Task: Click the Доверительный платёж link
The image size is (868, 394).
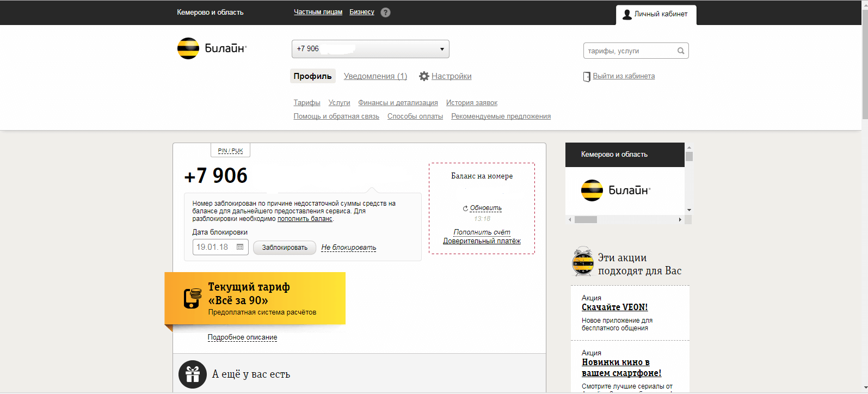Action: [482, 241]
